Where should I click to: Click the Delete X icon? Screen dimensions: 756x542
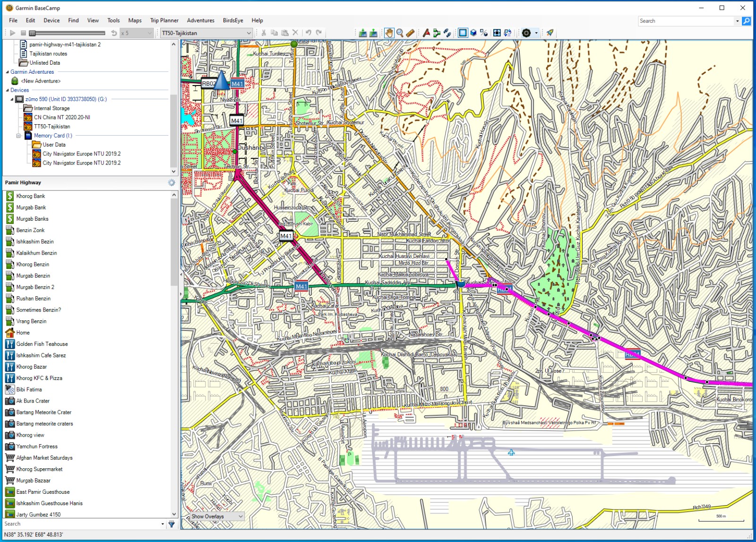click(x=295, y=33)
